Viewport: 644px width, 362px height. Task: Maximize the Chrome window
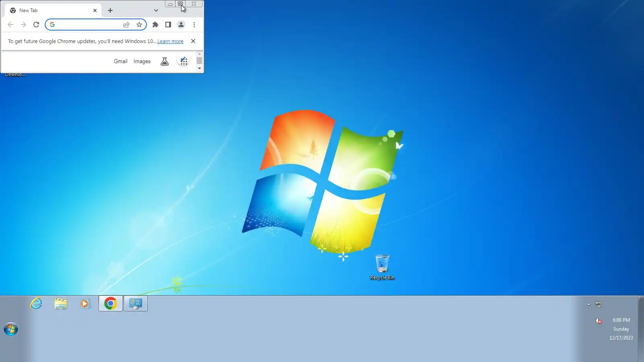click(x=180, y=4)
